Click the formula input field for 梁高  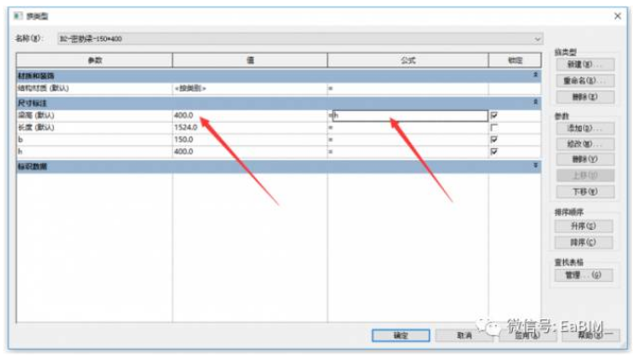click(x=409, y=116)
